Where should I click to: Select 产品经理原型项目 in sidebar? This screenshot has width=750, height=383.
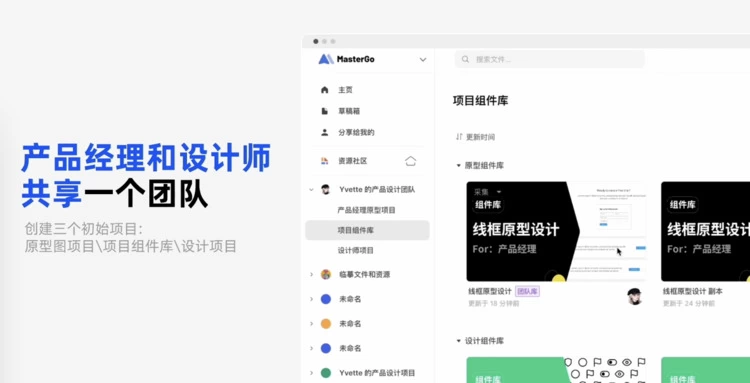367,210
